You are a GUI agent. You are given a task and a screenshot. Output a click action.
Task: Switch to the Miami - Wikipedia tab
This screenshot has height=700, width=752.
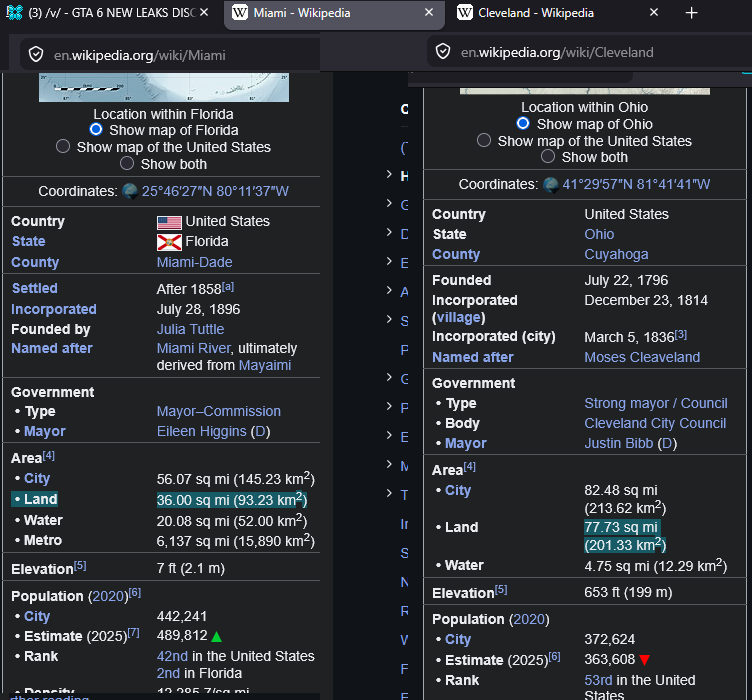tap(334, 13)
